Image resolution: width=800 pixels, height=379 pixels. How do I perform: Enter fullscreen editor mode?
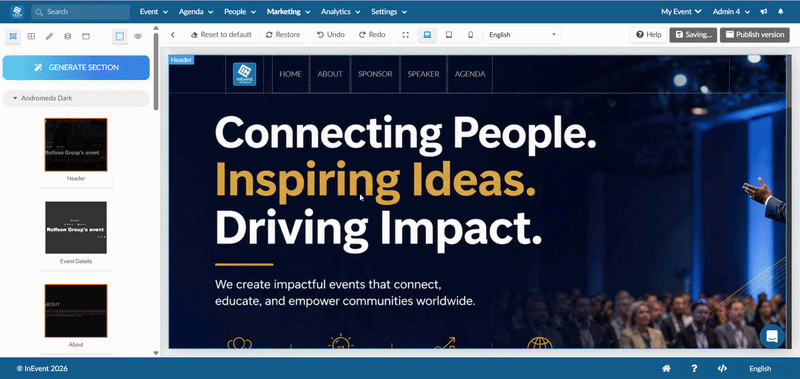tap(406, 35)
